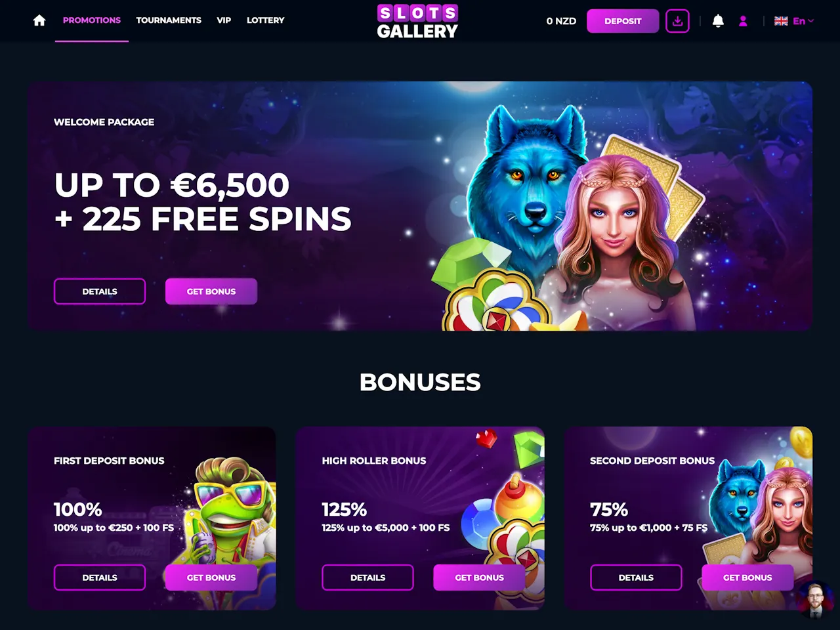Open the Tournaments menu item
The image size is (840, 630).
(169, 20)
